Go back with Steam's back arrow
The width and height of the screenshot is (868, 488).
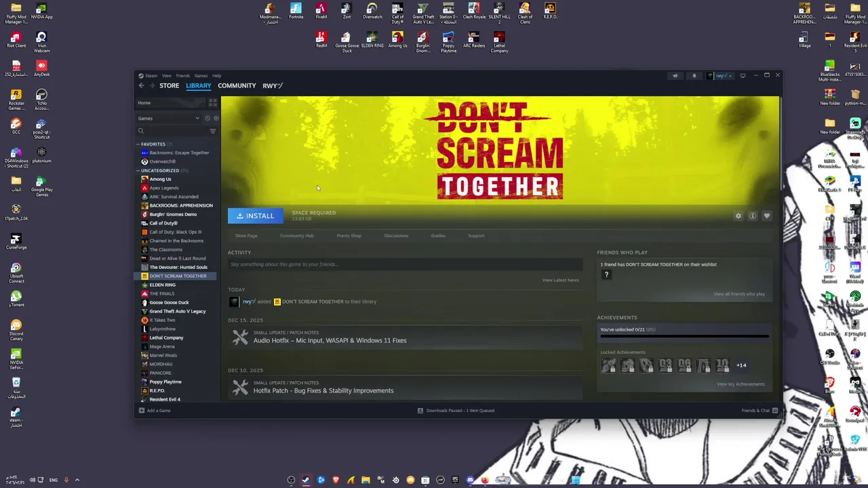(x=141, y=85)
